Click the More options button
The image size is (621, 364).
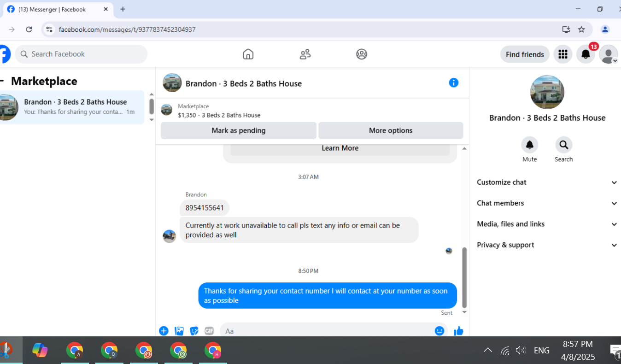pyautogui.click(x=391, y=130)
